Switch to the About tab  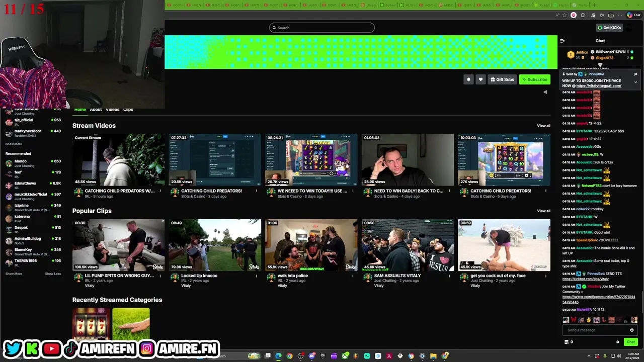96,110
